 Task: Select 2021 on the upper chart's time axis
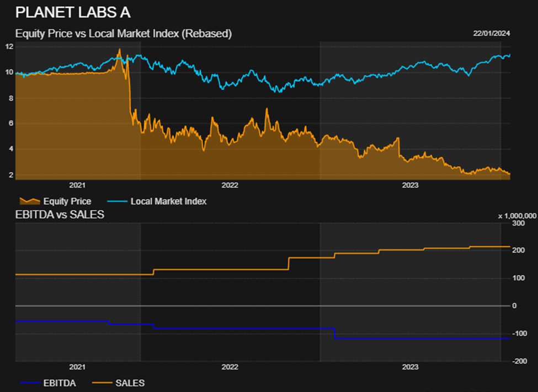(77, 185)
